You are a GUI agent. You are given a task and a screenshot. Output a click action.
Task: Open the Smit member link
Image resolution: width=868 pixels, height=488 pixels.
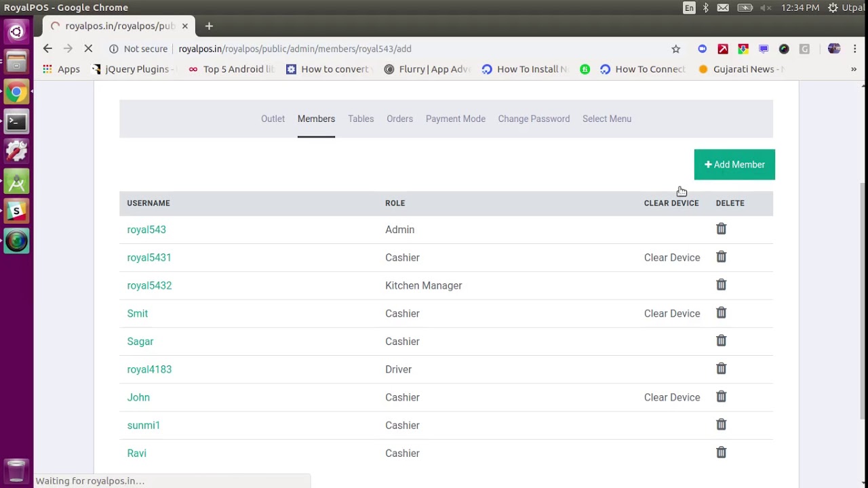point(138,313)
